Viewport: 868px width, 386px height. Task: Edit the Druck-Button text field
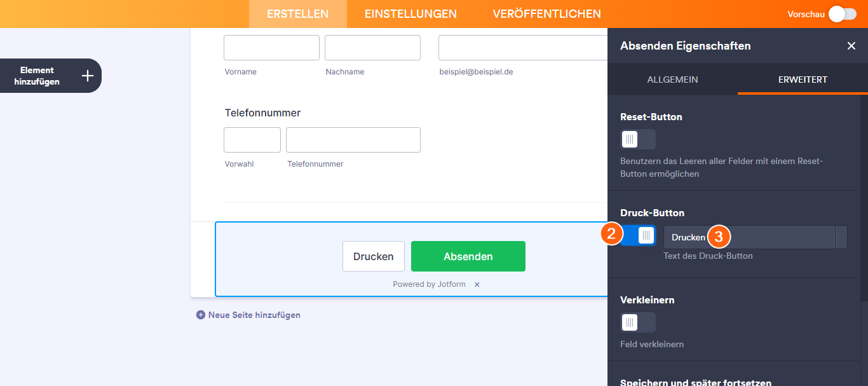[x=750, y=237]
